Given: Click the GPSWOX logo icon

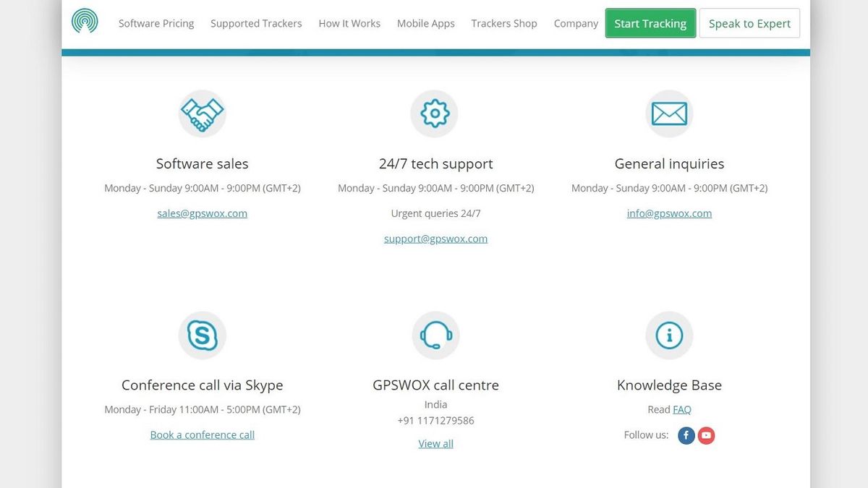Looking at the screenshot, I should [x=85, y=21].
